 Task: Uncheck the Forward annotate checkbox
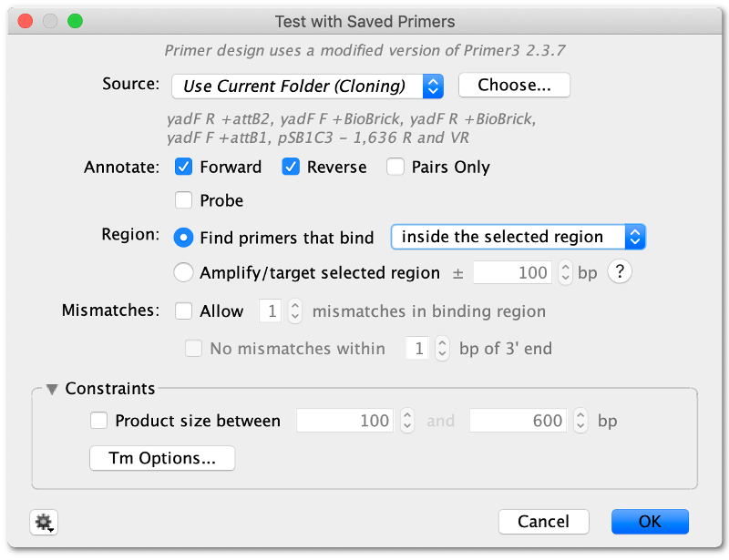pyautogui.click(x=184, y=167)
